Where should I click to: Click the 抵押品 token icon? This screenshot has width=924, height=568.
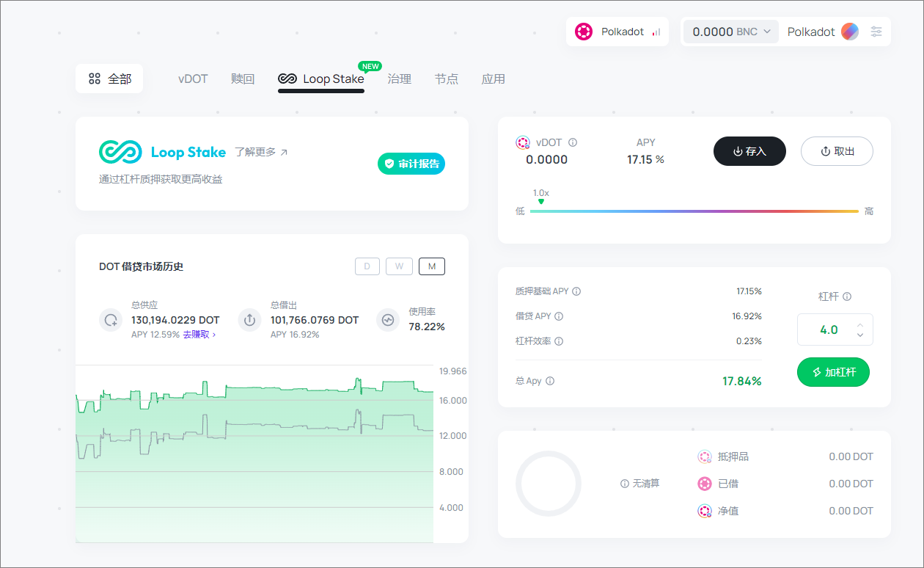(705, 456)
